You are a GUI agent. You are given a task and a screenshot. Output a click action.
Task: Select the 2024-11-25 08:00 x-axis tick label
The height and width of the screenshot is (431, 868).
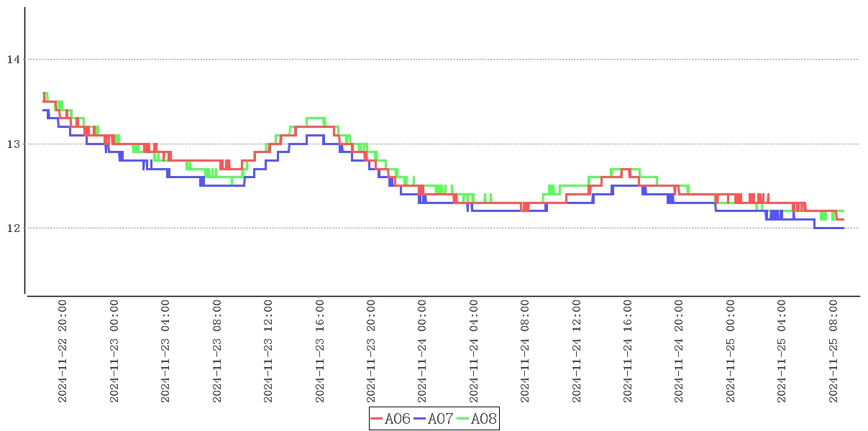[x=834, y=351]
